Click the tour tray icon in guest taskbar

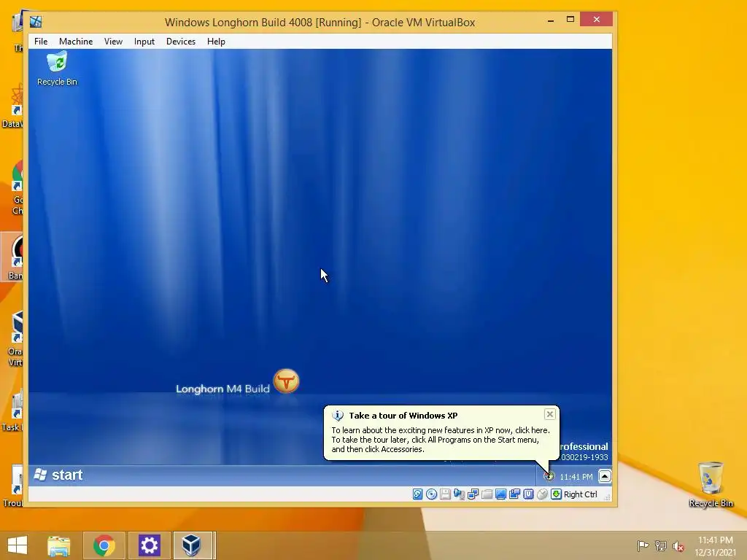(549, 475)
